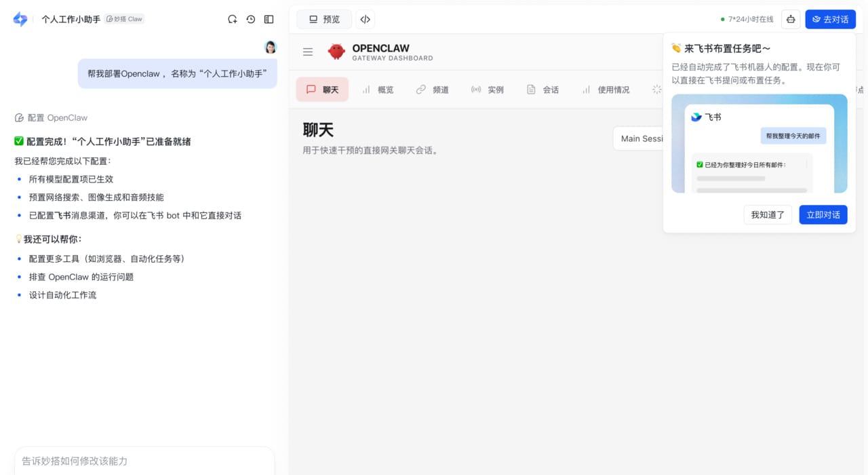868x475 pixels.
Task: Toggle the 7*24小时在线 status indicator
Action: click(x=746, y=19)
